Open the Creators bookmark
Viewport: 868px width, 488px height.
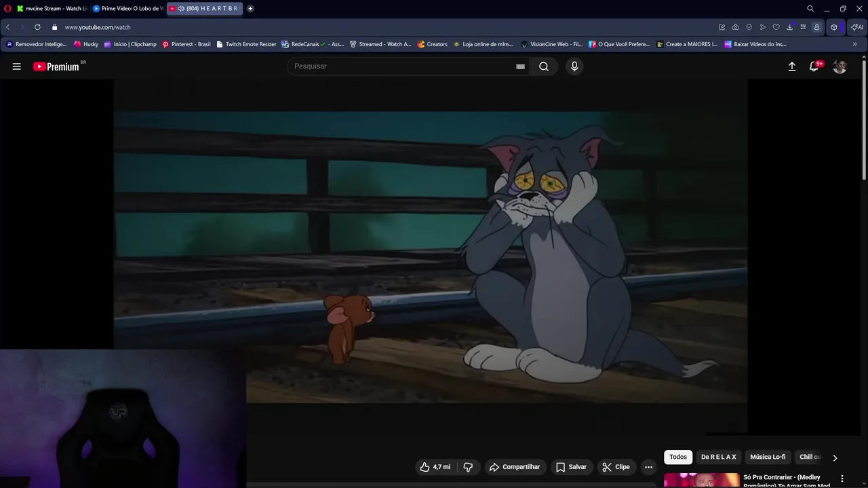point(433,44)
